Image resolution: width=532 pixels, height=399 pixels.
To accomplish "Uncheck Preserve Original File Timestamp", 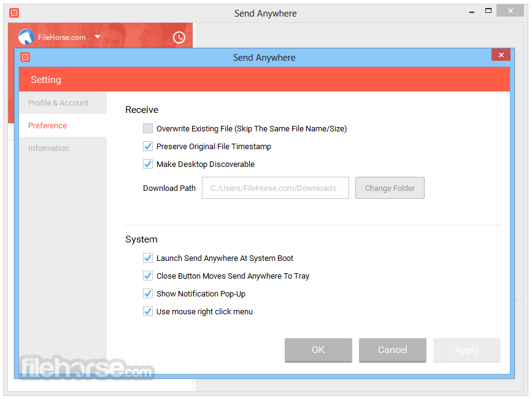I will click(148, 146).
